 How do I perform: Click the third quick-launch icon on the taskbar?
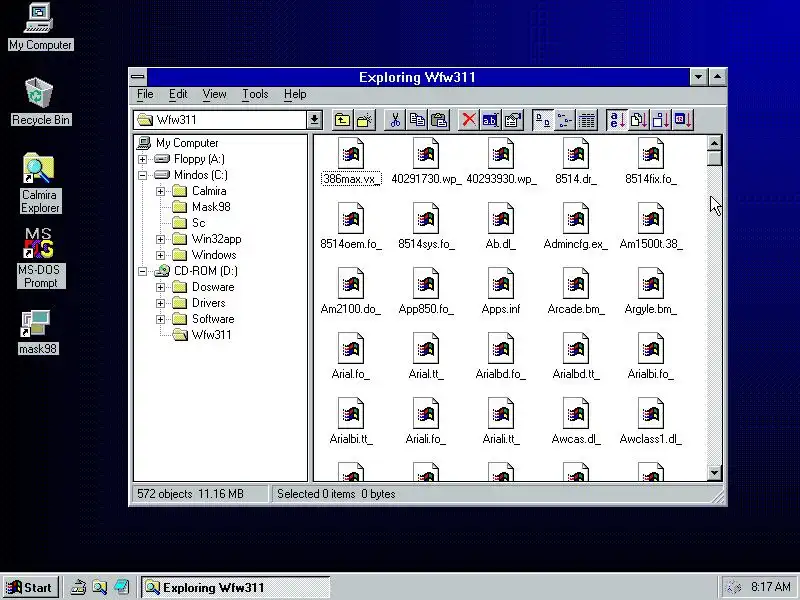click(x=121, y=587)
